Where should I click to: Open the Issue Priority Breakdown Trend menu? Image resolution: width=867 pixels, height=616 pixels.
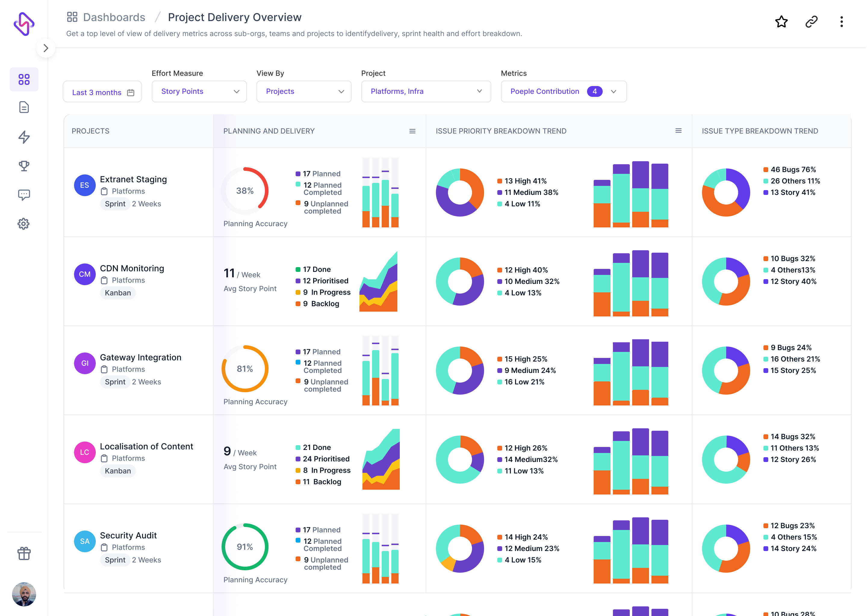click(x=678, y=131)
